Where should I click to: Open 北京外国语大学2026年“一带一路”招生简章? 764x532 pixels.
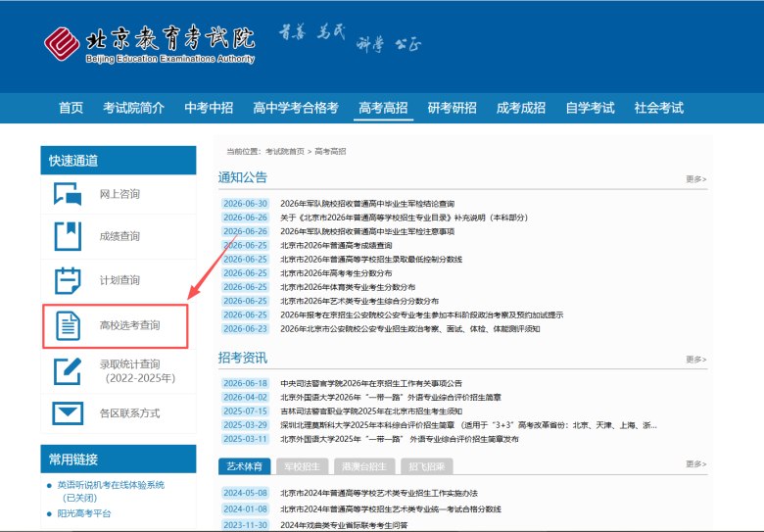[391, 398]
